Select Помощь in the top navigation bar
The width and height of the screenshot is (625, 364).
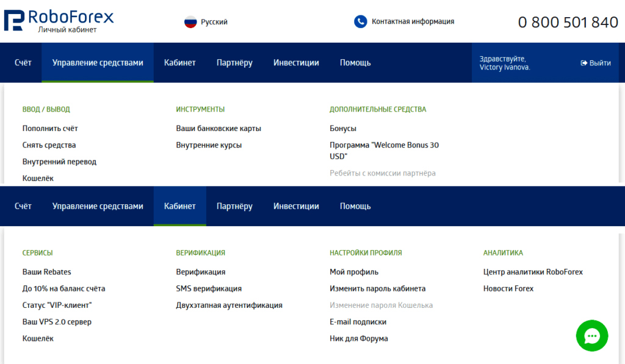coord(355,63)
